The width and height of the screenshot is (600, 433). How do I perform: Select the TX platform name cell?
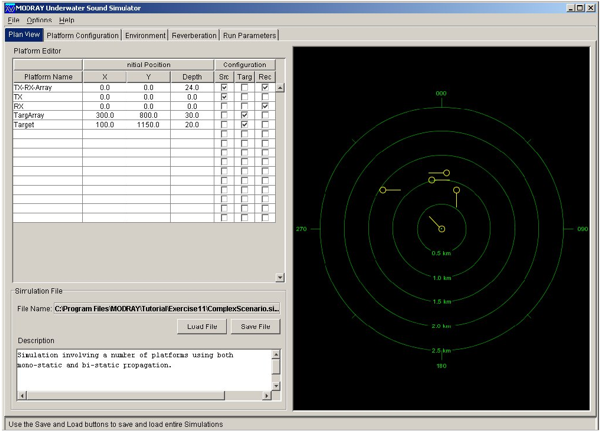click(x=48, y=97)
